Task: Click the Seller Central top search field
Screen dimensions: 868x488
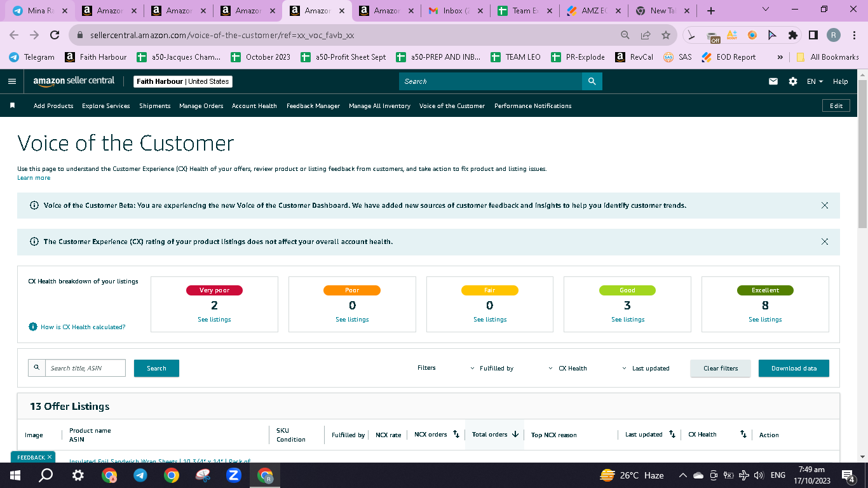Action: click(x=491, y=81)
